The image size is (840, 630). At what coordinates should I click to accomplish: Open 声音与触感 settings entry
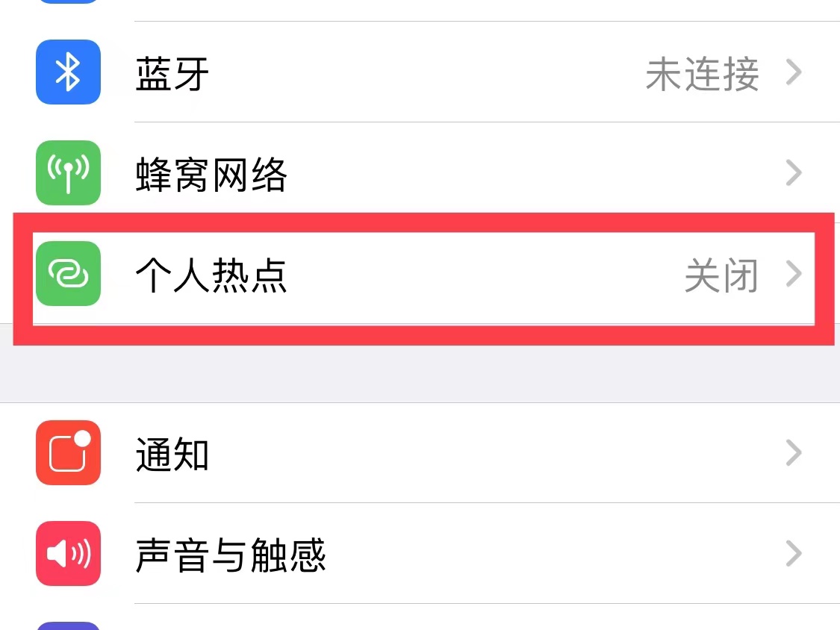tap(420, 553)
